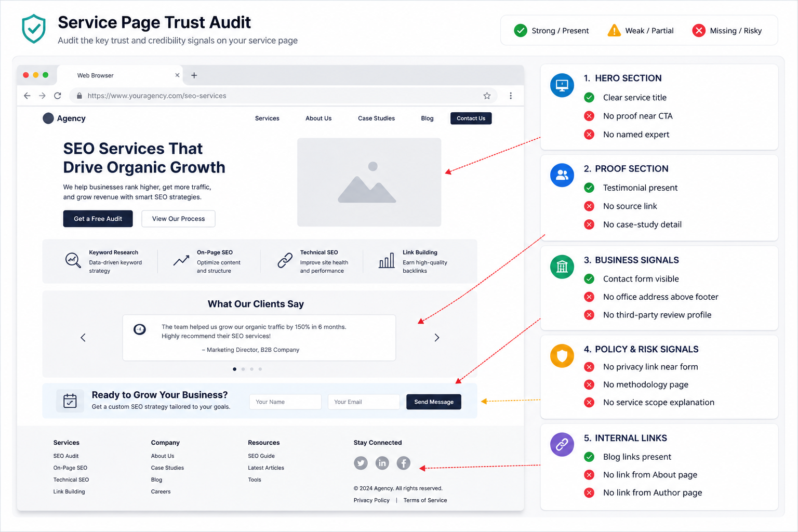Click the green check by Blog links present
This screenshot has width=798, height=532.
pyautogui.click(x=589, y=457)
